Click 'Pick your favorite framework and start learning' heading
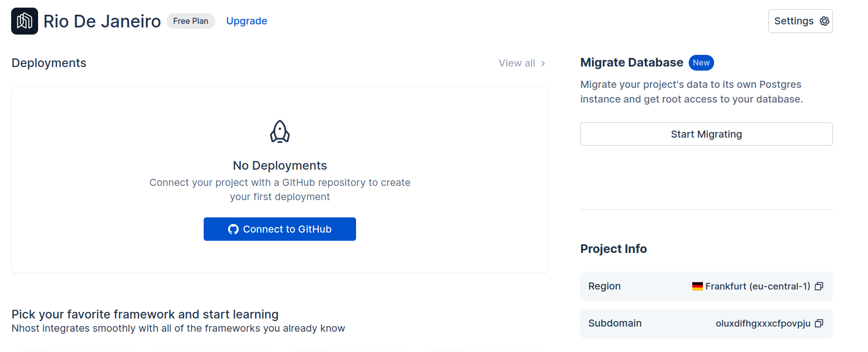Screen dimensions: 868x352 [x=145, y=314]
